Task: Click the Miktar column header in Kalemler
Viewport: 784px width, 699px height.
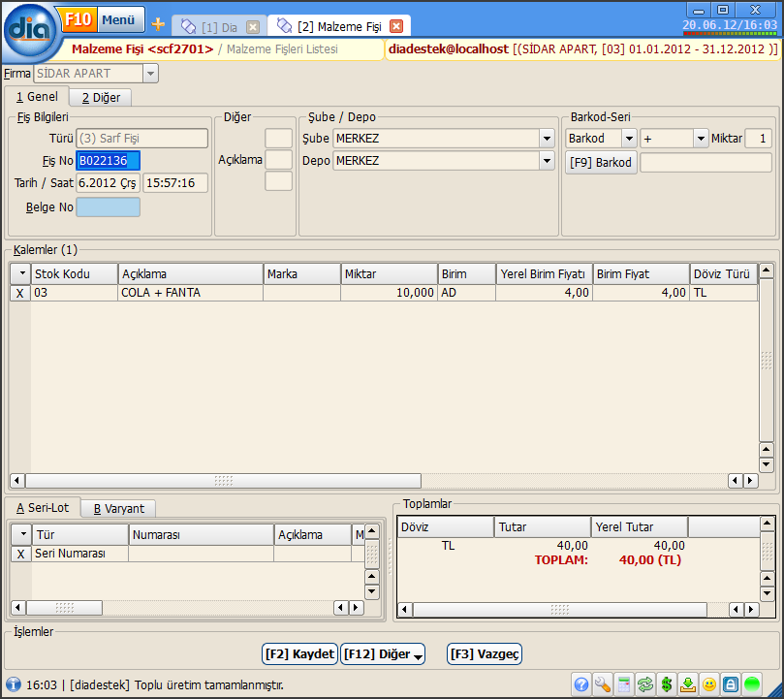Action: [x=390, y=273]
